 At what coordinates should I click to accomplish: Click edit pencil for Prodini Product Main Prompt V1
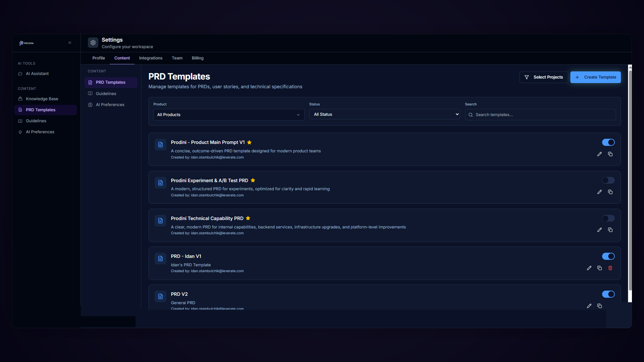click(x=599, y=154)
